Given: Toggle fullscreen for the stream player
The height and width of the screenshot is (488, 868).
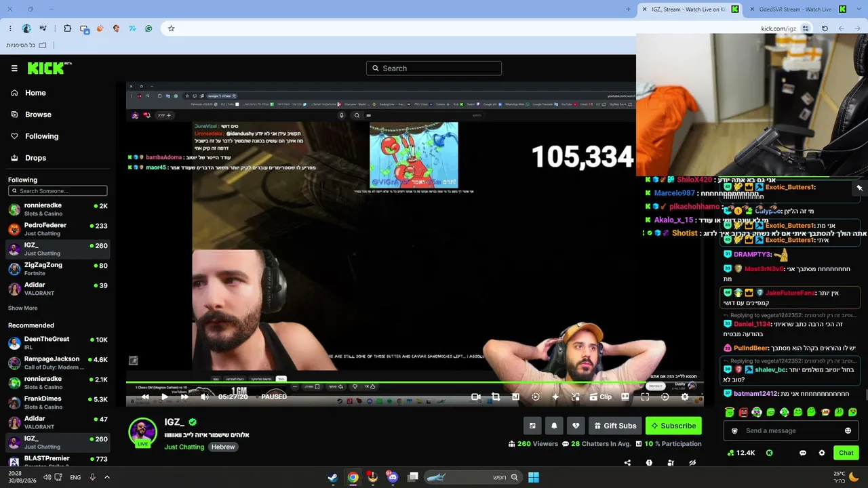Looking at the screenshot, I should pyautogui.click(x=645, y=397).
